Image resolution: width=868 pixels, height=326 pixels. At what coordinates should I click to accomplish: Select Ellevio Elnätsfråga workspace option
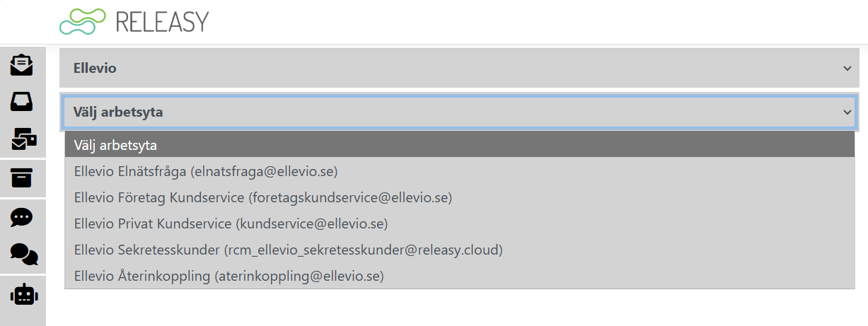point(206,171)
